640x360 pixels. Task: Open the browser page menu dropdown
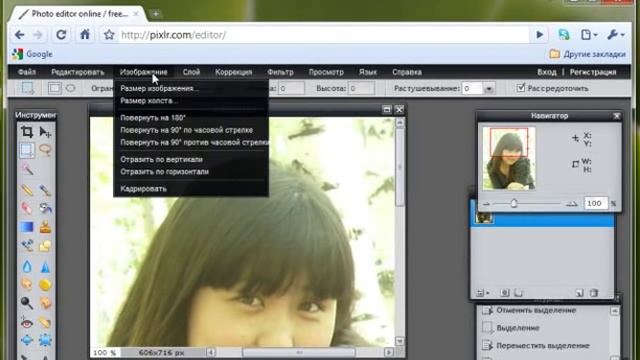click(589, 35)
